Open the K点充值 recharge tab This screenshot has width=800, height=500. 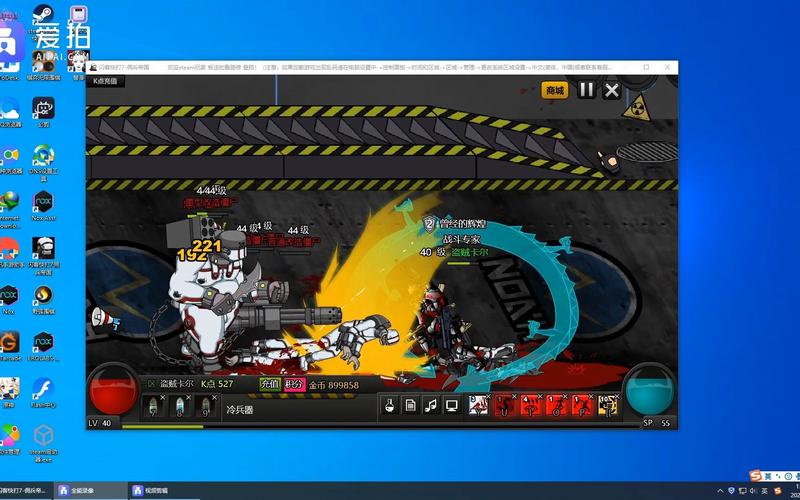105,81
